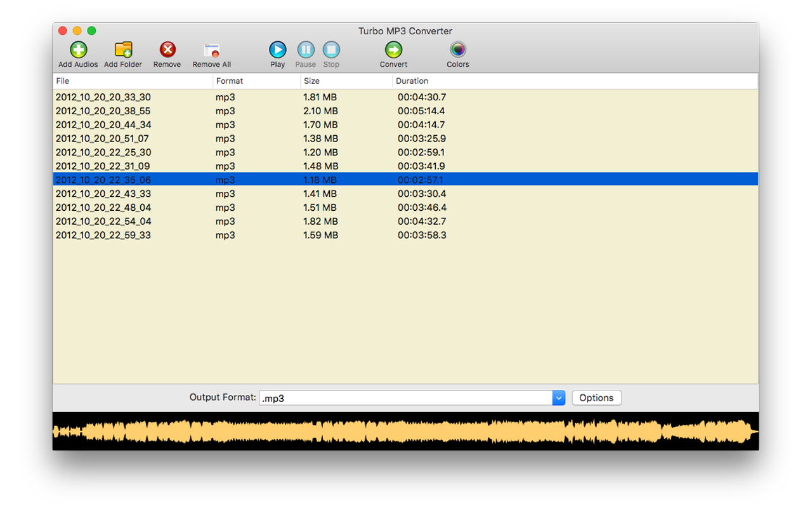812x508 pixels.
Task: Expand the Output Format dropdown arrow
Action: click(x=558, y=398)
